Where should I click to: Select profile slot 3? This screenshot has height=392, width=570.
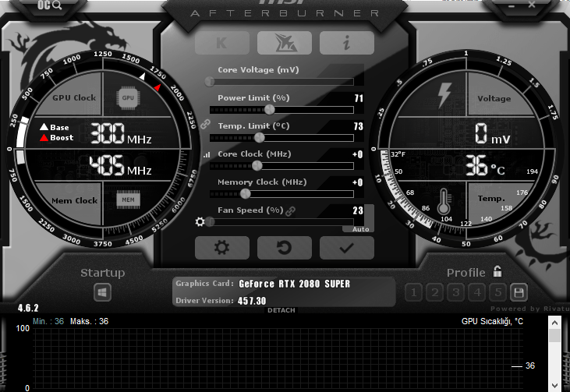456,292
